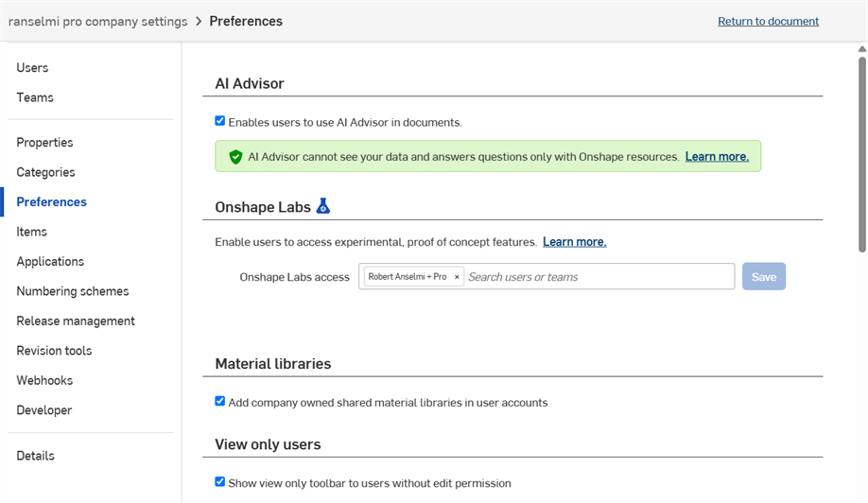Remove the Robert Anselmi + Pro tag
The width and height of the screenshot is (868, 503).
(x=457, y=277)
